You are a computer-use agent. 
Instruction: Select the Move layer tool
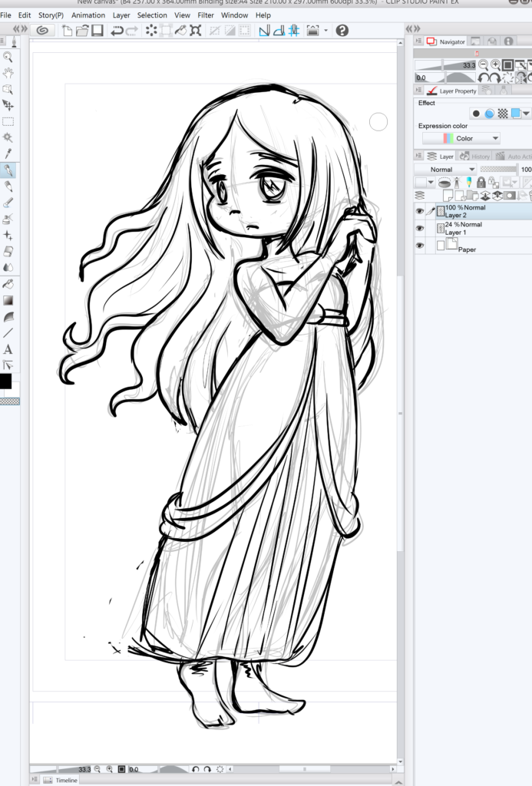[8, 105]
